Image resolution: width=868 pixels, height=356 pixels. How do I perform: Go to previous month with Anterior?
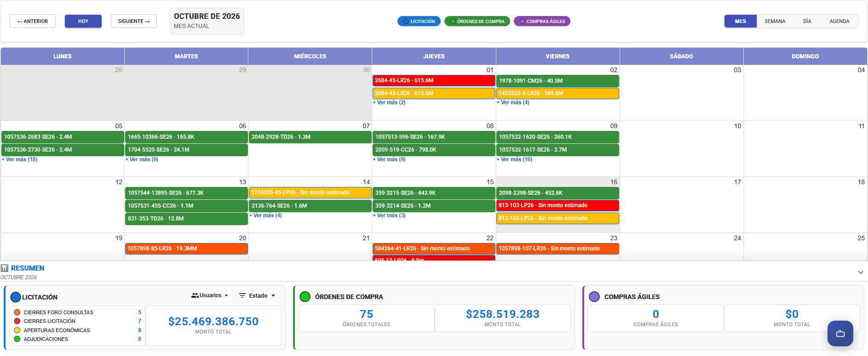(33, 21)
